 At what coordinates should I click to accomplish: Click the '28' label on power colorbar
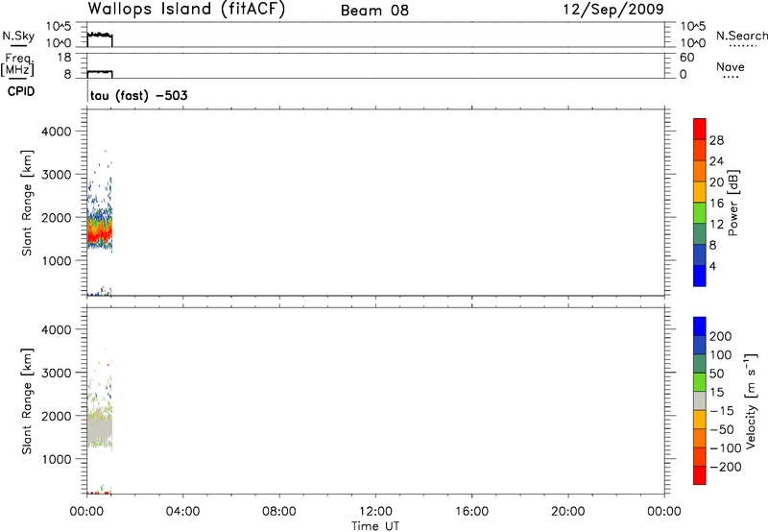(x=716, y=140)
